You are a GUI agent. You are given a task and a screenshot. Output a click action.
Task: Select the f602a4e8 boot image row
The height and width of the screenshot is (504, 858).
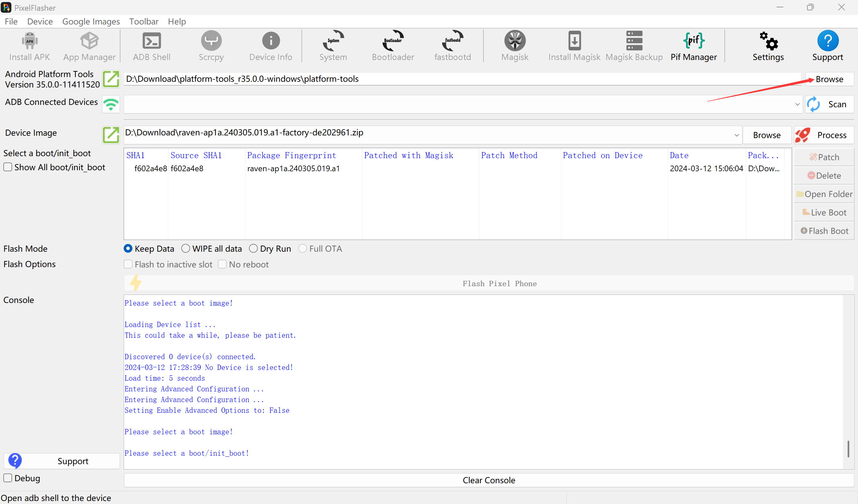pos(454,169)
